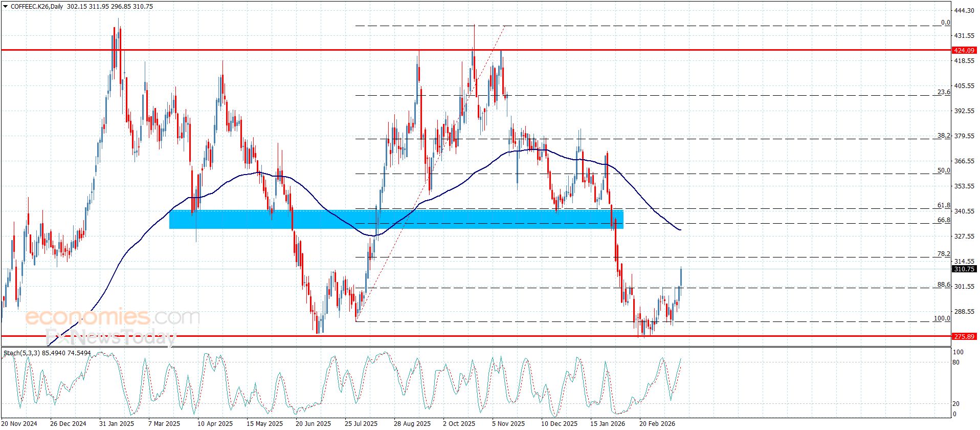
Task: Select the 379.55 price axis label
Action: tap(964, 136)
